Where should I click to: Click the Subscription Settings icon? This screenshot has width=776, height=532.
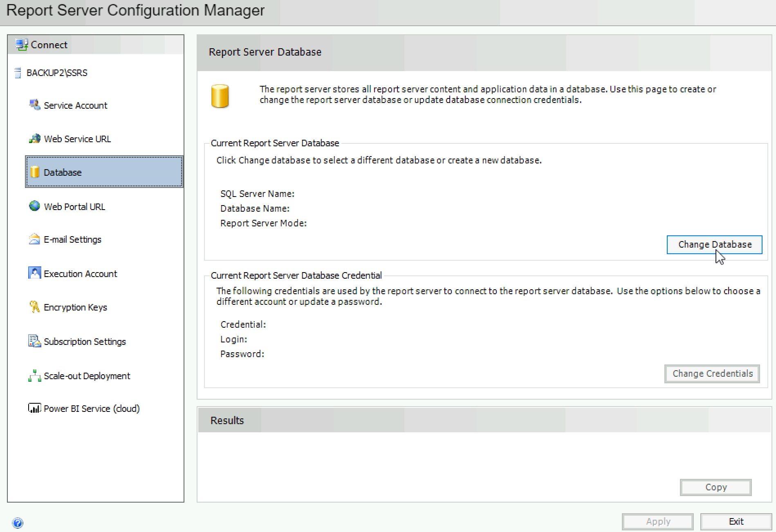(x=35, y=341)
